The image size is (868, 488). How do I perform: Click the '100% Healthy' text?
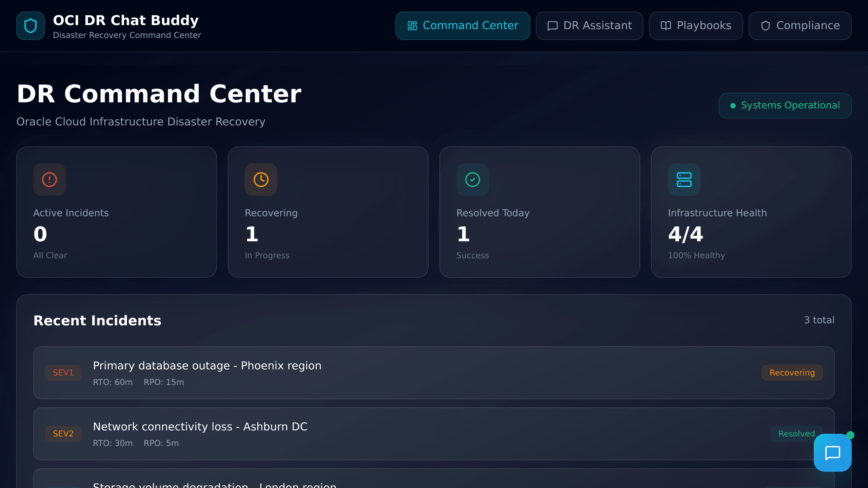[x=696, y=256]
